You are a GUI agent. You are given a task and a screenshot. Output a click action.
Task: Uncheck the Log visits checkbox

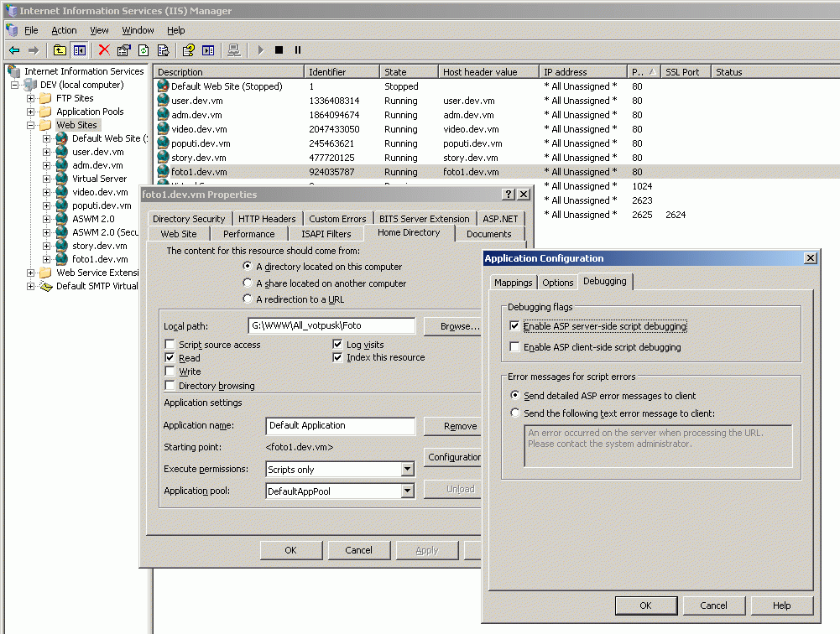337,344
